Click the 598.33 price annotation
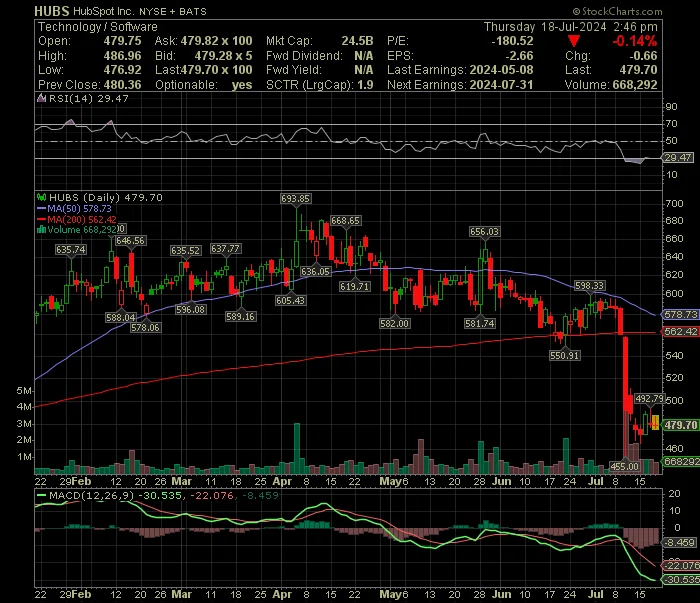 (x=589, y=286)
